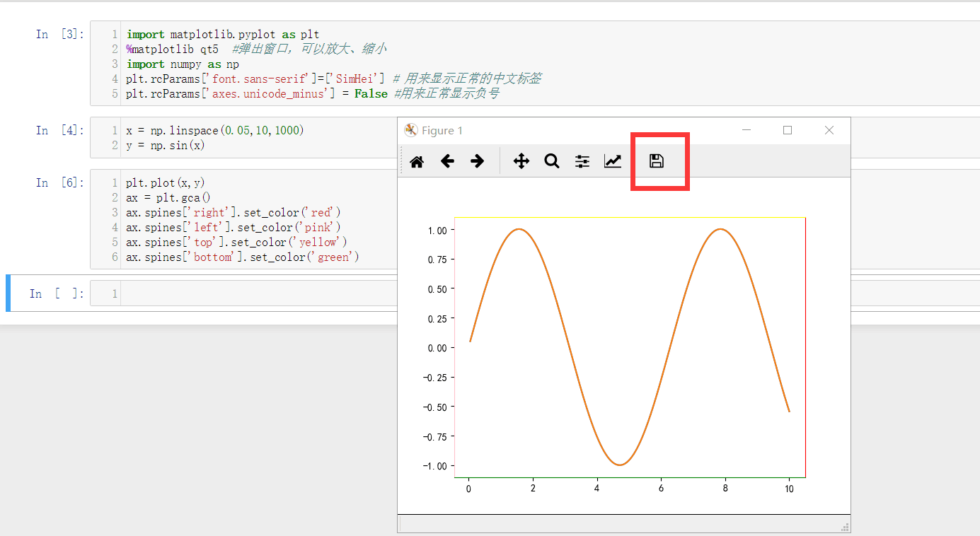Click the 'import numpy as np' line
980x536 pixels.
point(183,64)
